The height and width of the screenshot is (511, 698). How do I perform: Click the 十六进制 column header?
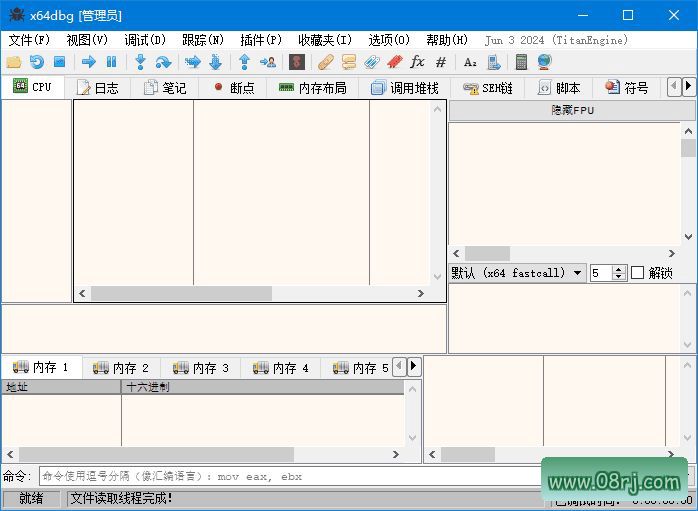click(263, 387)
